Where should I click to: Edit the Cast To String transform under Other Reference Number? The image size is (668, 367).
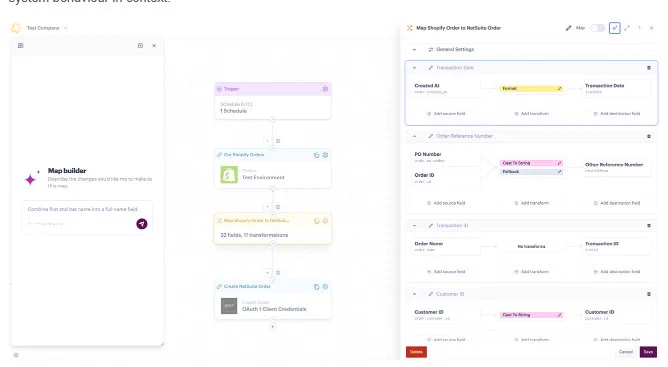pyautogui.click(x=559, y=163)
